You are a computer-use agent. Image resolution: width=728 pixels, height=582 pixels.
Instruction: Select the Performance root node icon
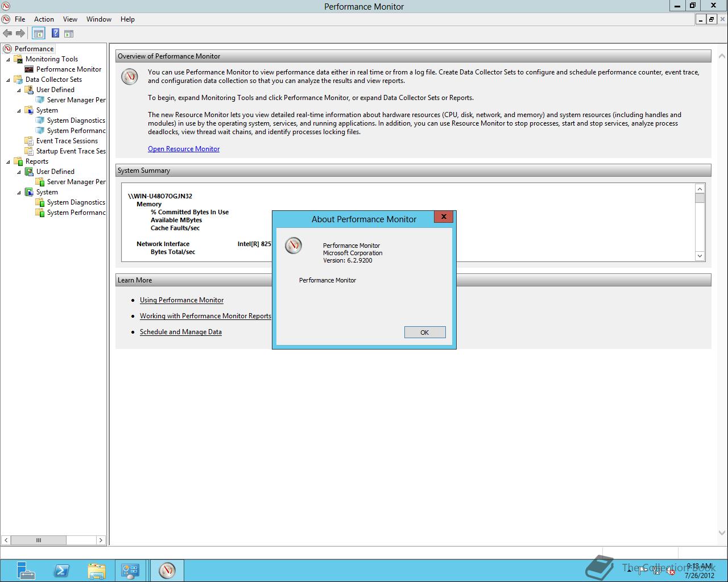coord(7,49)
